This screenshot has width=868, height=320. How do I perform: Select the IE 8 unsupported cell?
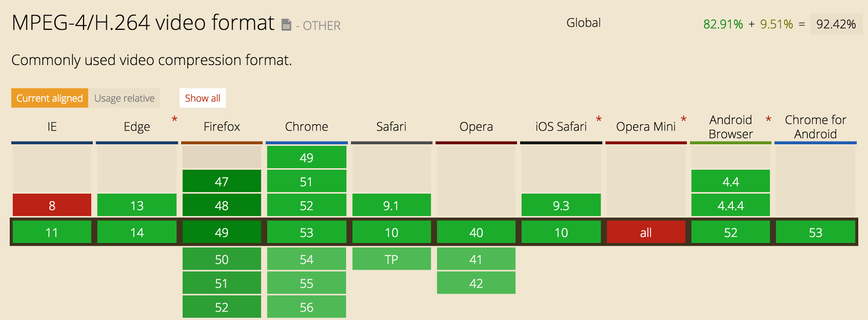(x=52, y=206)
